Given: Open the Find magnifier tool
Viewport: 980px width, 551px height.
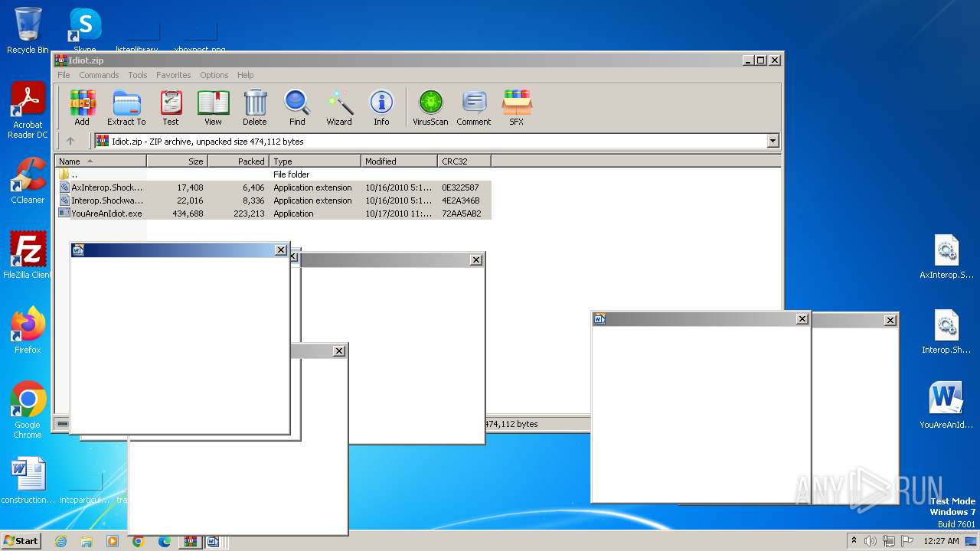Looking at the screenshot, I should pos(297,107).
